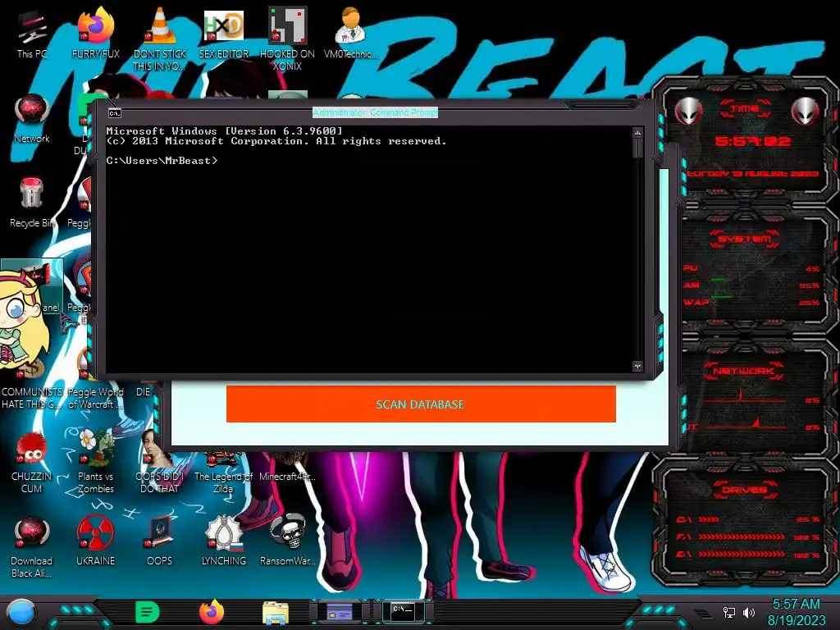Click the TIME widget header
Screen dimensions: 840x630
pyautogui.click(x=745, y=109)
